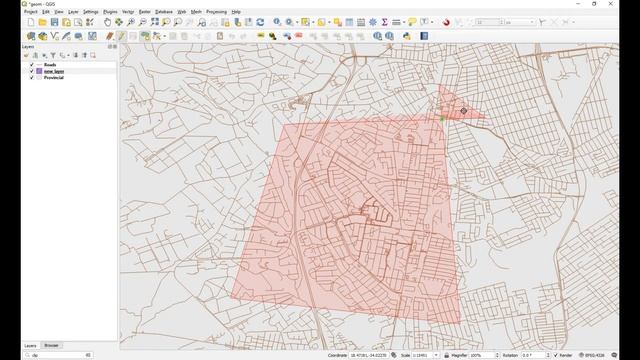Select the Zoom Out magnifier tool

tap(142, 22)
